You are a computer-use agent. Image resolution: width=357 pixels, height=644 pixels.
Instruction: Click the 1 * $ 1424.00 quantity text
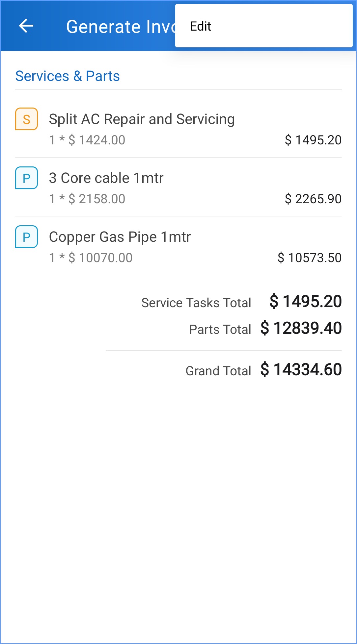[x=87, y=140]
